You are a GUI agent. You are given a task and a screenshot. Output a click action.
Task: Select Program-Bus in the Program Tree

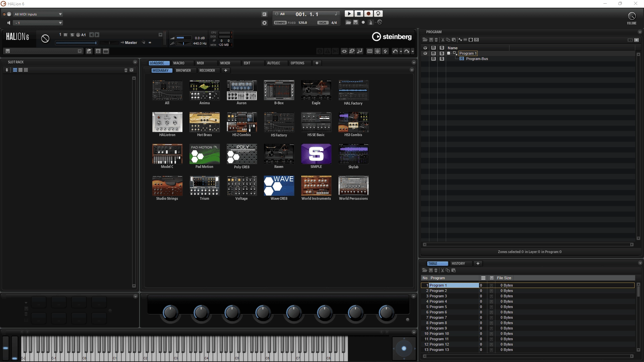coord(477,59)
